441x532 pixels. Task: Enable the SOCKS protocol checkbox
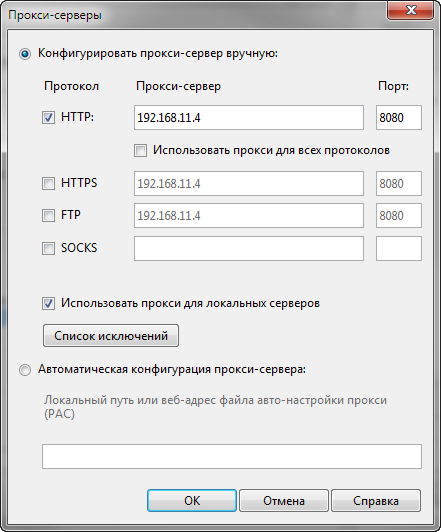pos(48,248)
